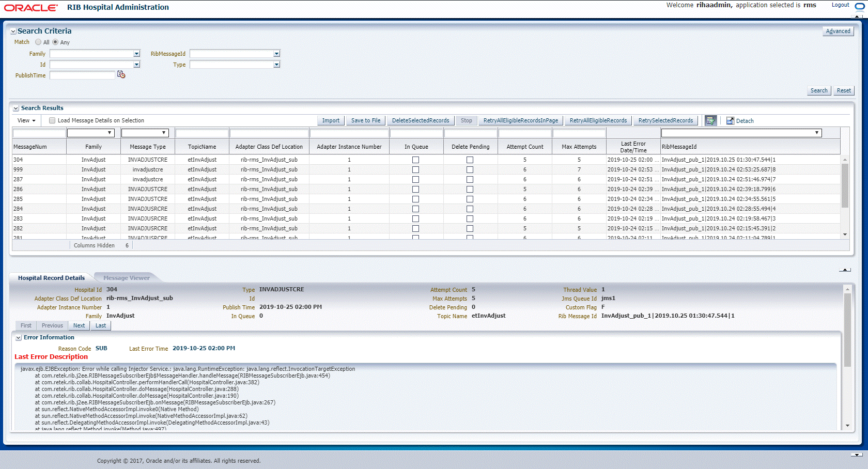This screenshot has width=868, height=469.
Task: Click the First record button
Action: [26, 325]
